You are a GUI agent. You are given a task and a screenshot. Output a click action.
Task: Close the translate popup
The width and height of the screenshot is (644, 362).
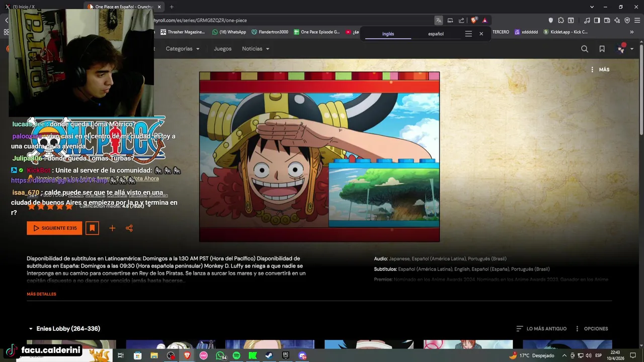(481, 34)
